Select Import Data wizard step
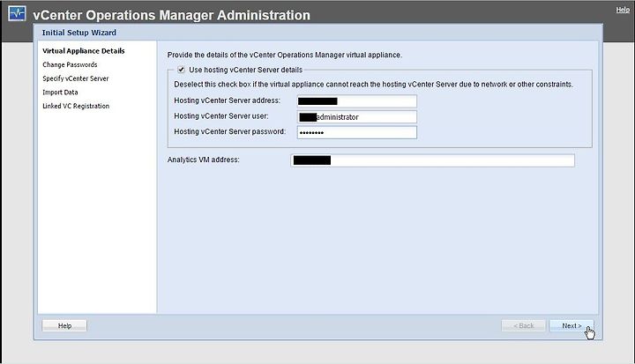635x364 pixels. pyautogui.click(x=60, y=93)
